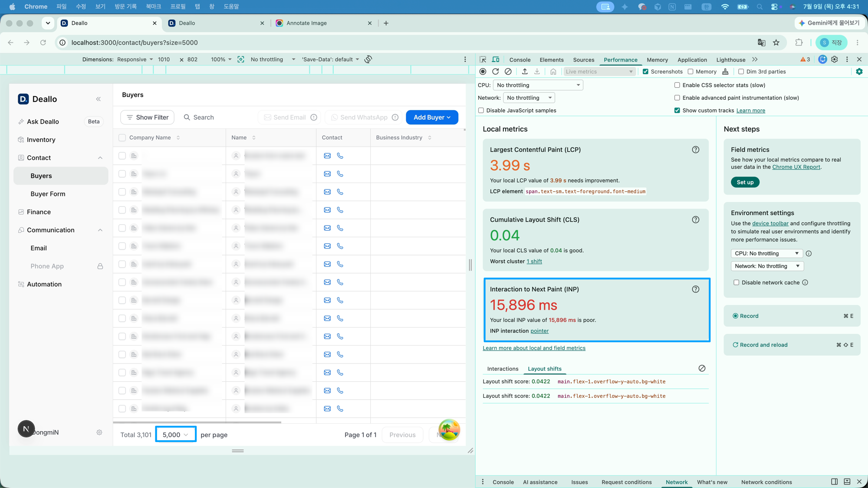Click the DevTools warnings count icon
Screen dimensions: 868x488
pos(805,59)
